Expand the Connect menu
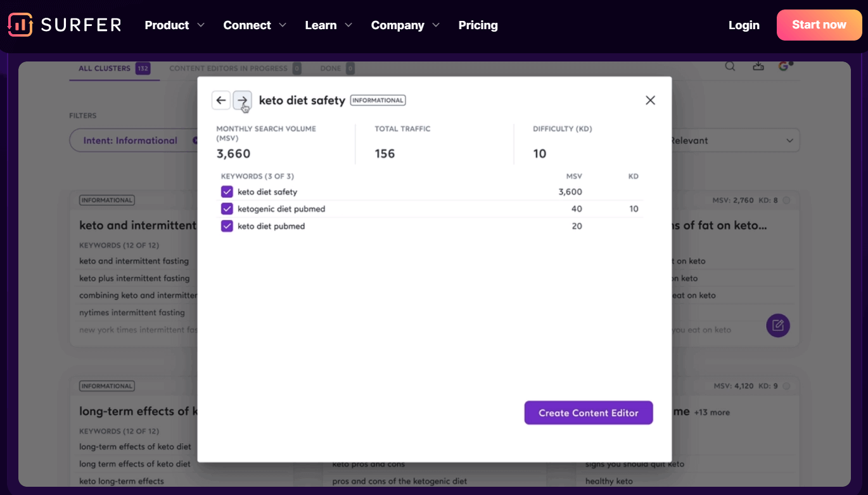This screenshot has width=868, height=495. pos(255,25)
